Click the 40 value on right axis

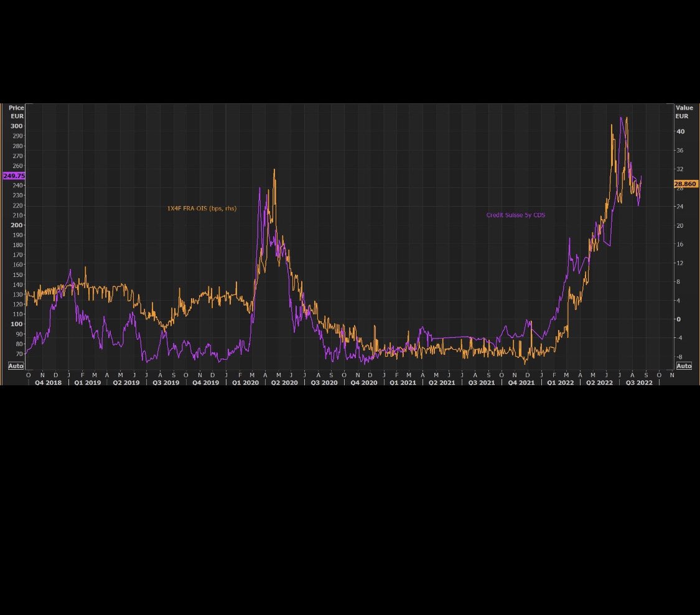pyautogui.click(x=679, y=131)
